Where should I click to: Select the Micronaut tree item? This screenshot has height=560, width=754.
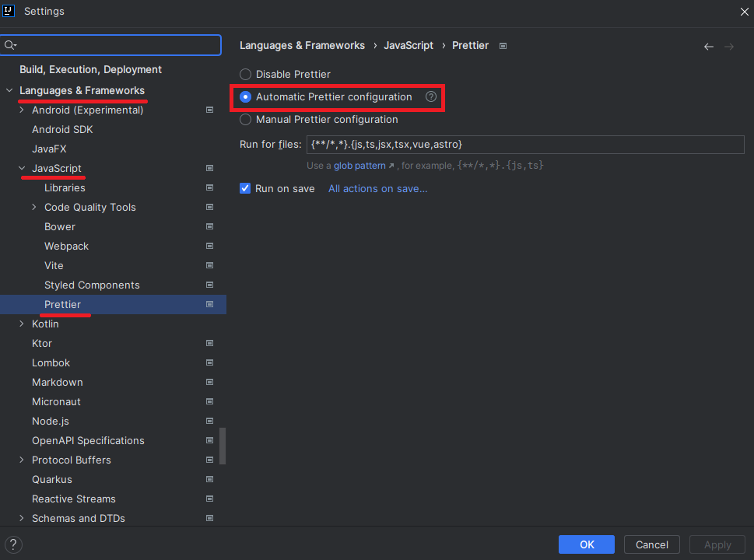(x=56, y=402)
